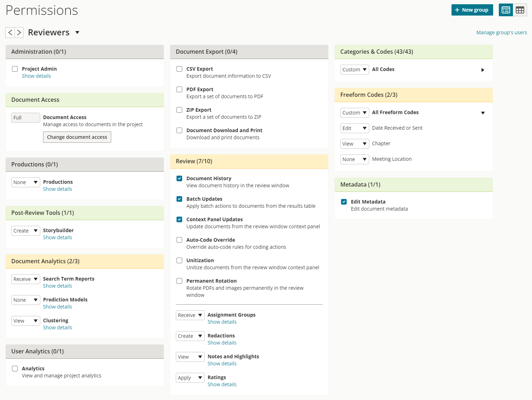Switch to grid view of permissions

pos(520,10)
